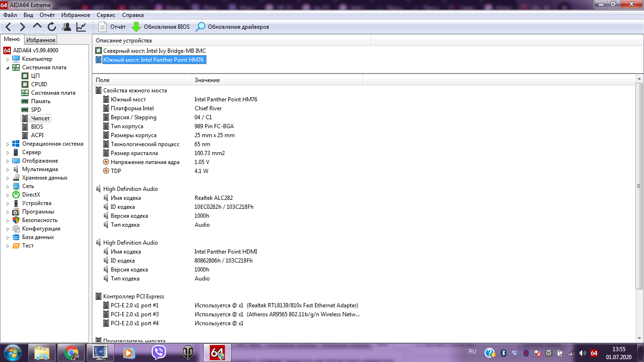This screenshot has width=644, height=362.
Task: Select AIDA64 v5.99.4900 root node
Action: 36,50
